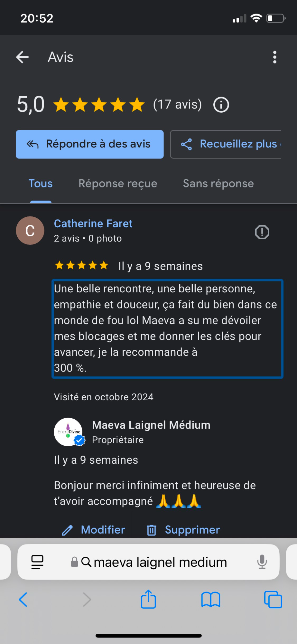Tap the Safari share icon
Screen dimensions: 297x644
(148, 599)
